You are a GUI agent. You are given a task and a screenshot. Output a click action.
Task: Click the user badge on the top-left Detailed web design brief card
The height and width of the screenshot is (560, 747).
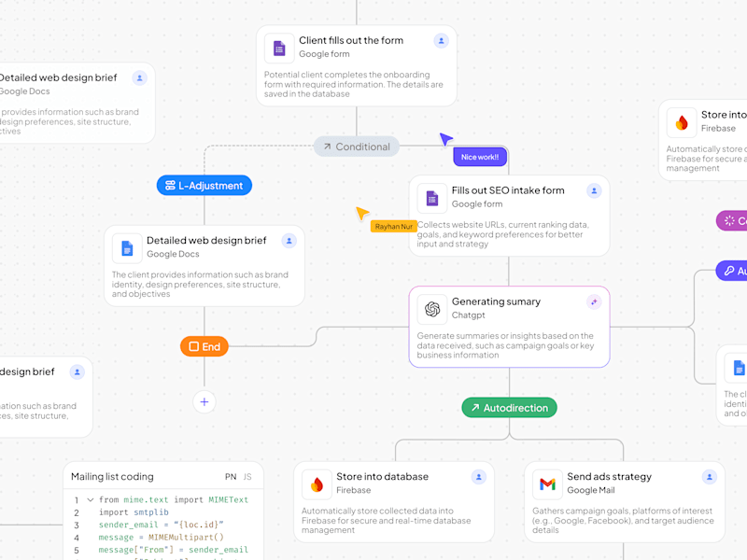tap(139, 78)
